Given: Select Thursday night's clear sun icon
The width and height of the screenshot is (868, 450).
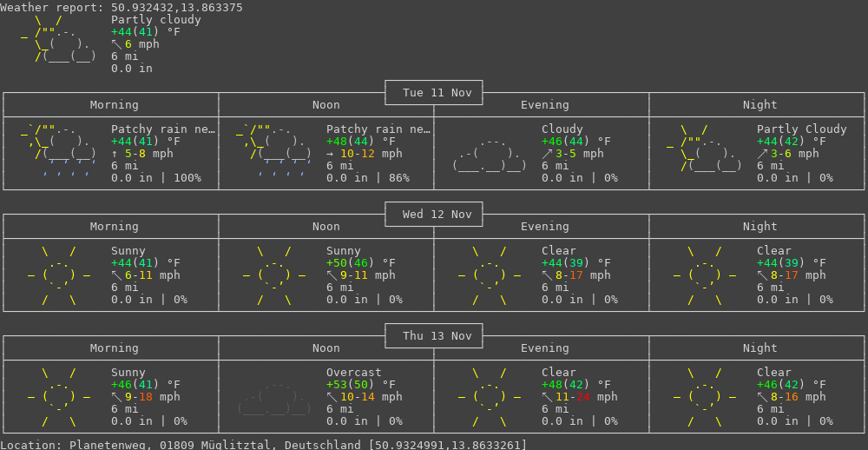Looking at the screenshot, I should pyautogui.click(x=705, y=397).
